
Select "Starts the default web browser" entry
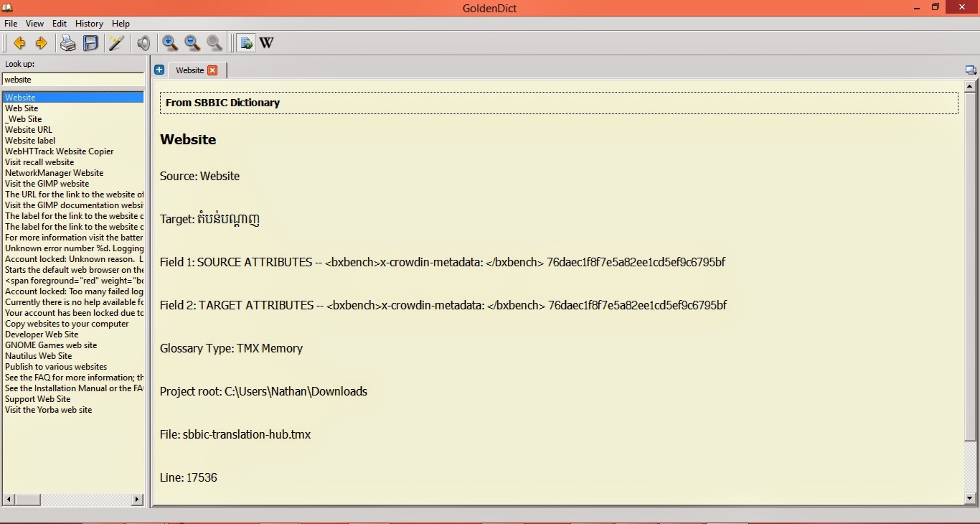coord(73,270)
